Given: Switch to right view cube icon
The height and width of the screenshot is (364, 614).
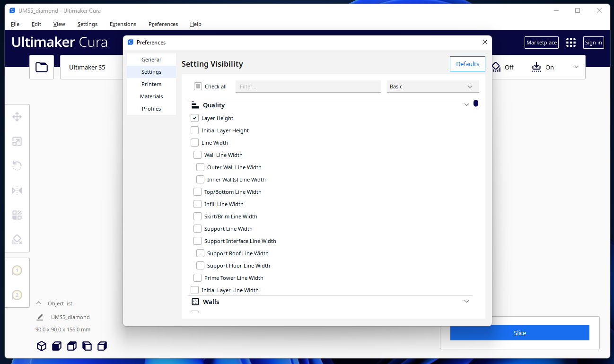Looking at the screenshot, I should pos(102,346).
